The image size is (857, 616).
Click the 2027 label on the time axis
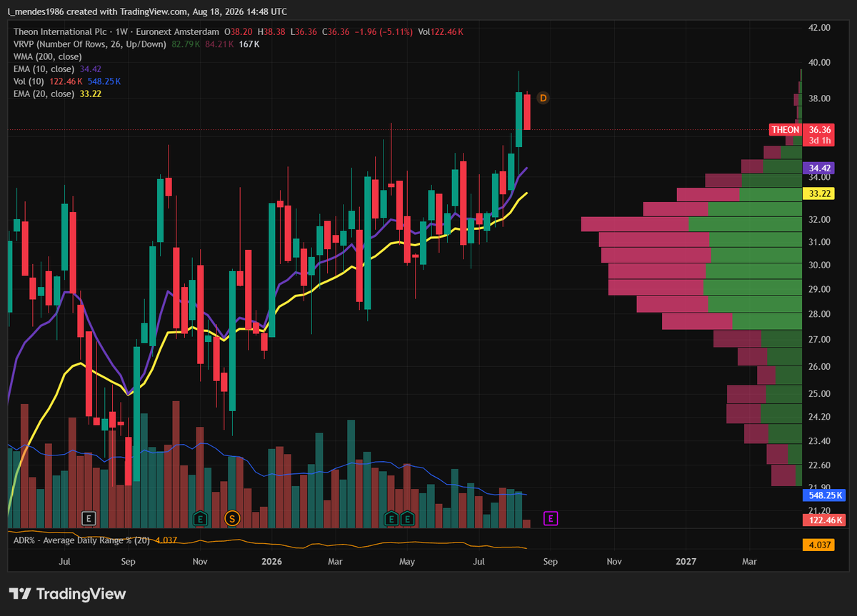point(686,562)
